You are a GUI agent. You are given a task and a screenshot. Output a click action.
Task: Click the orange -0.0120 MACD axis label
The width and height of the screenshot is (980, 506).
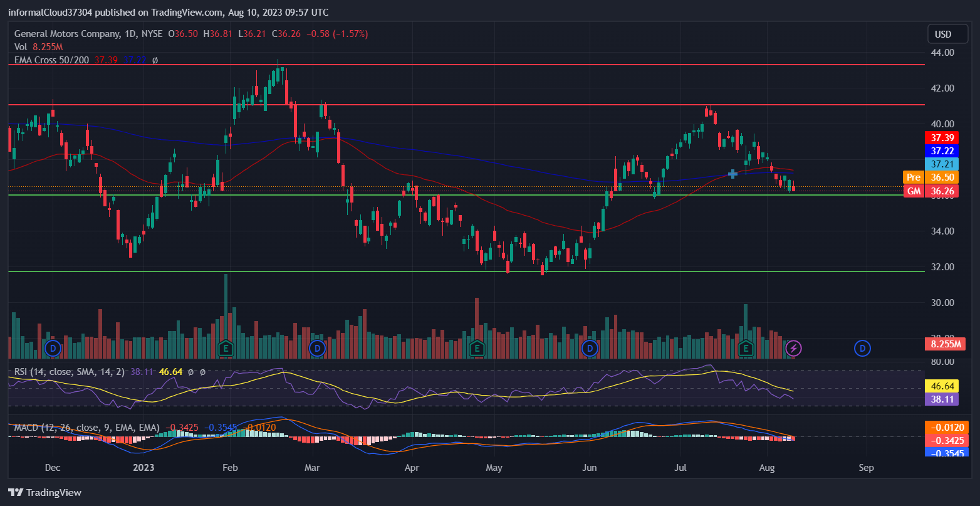point(946,428)
